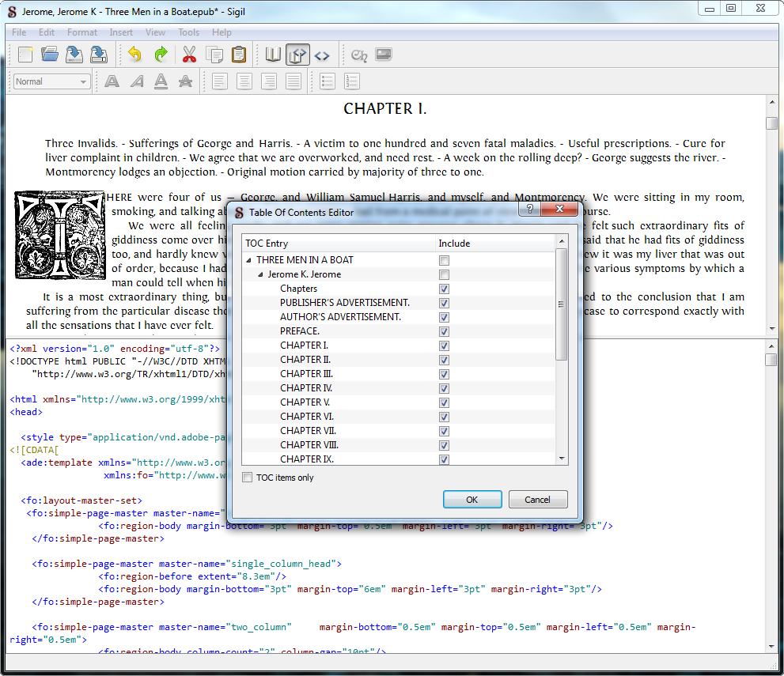784x676 pixels.
Task: Collapse the THREE MEN IN A BOAT tree entry
Action: coord(249,260)
